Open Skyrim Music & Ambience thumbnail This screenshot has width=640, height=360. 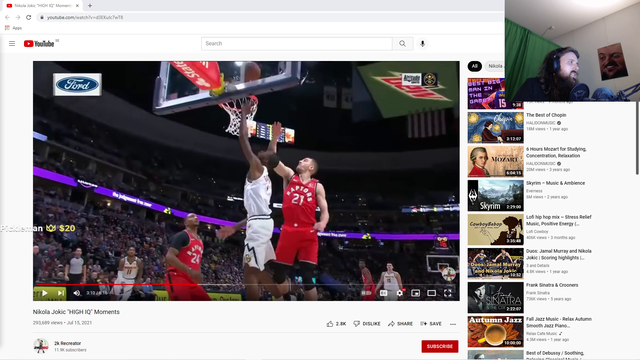(496, 196)
